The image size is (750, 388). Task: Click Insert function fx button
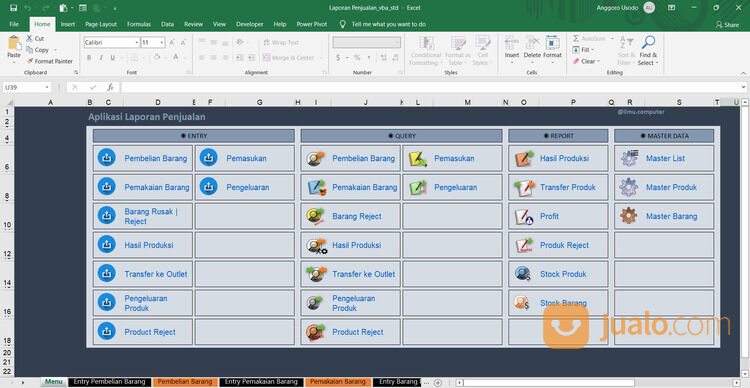pyautogui.click(x=110, y=87)
